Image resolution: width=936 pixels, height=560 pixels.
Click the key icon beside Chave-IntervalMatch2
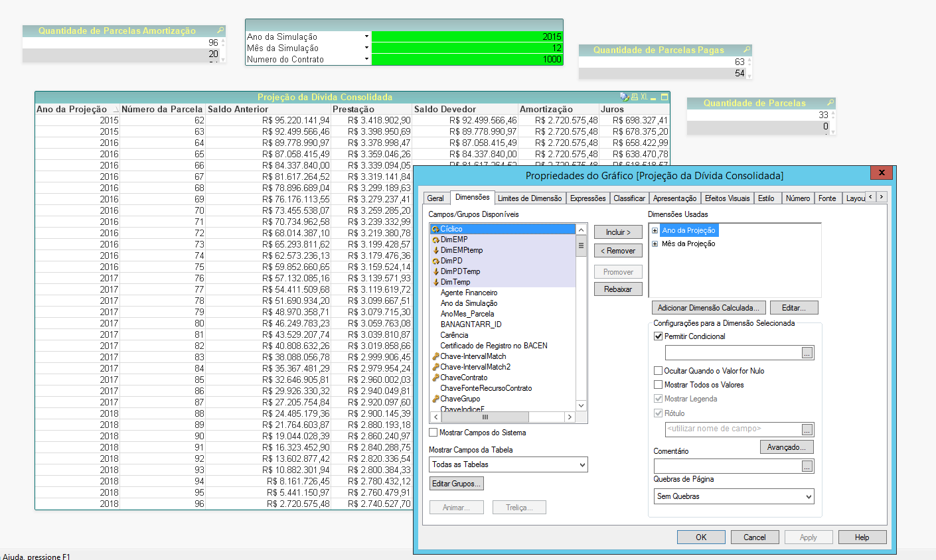[435, 367]
